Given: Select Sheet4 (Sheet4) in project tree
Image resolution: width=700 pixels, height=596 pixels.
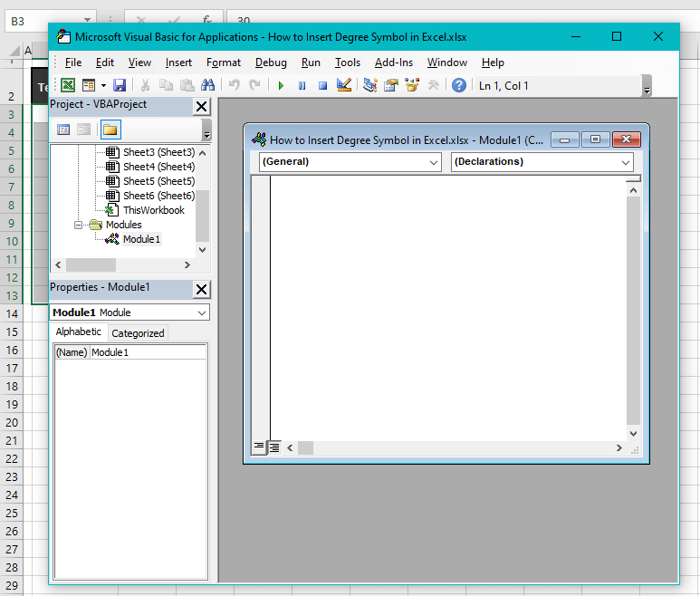Looking at the screenshot, I should [159, 167].
